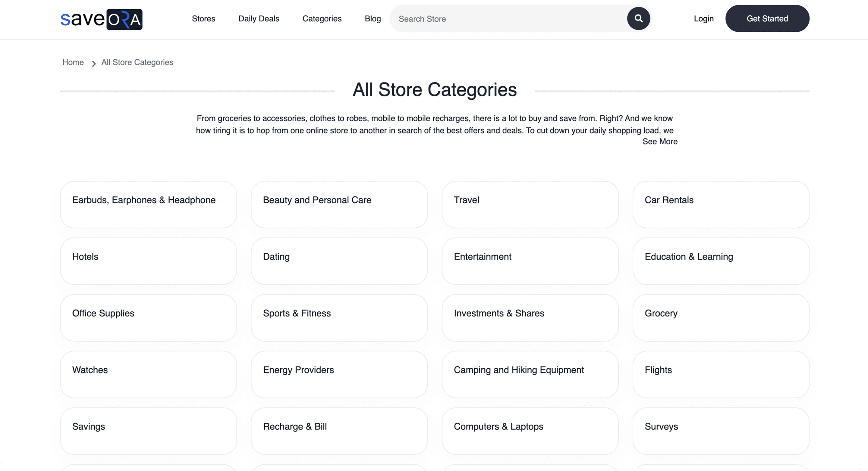
Task: Open the Investments & Shares category
Action: [x=530, y=317]
